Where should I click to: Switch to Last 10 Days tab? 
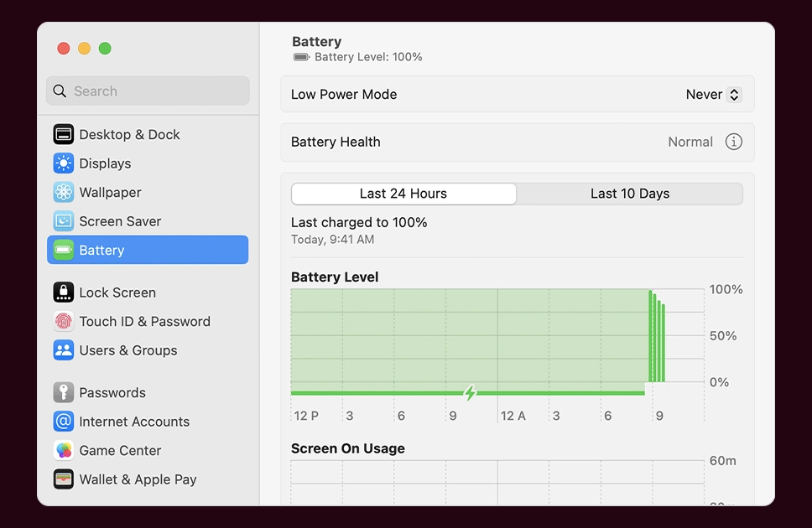click(x=630, y=194)
